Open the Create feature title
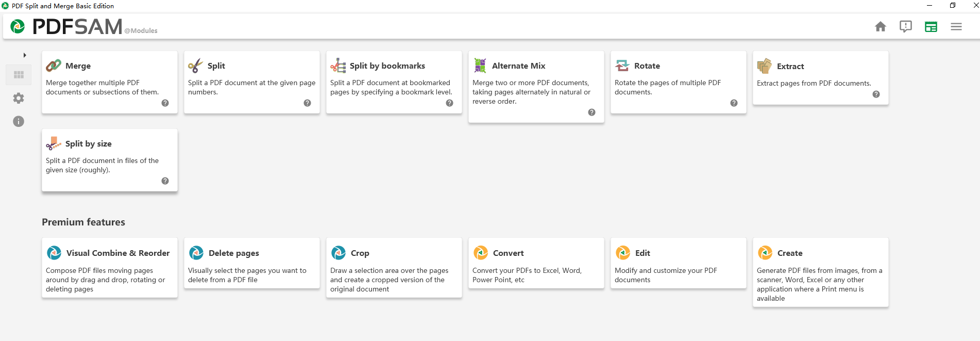This screenshot has width=980, height=341. pos(790,253)
